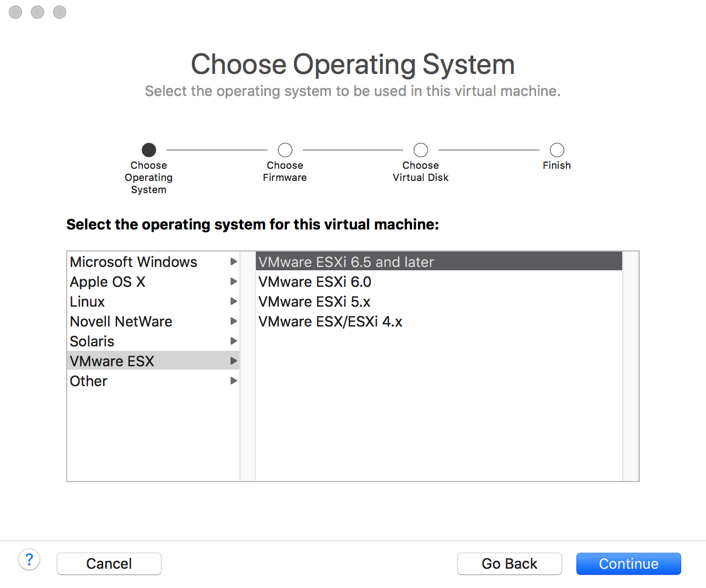This screenshot has height=588, width=706.
Task: Click the Choose Firmware step circle
Action: point(285,150)
